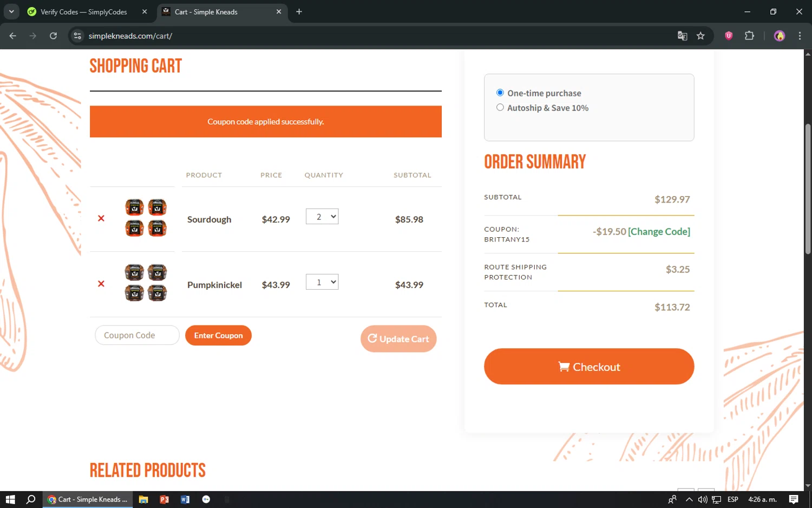The image size is (812, 508).
Task: View site information icon in address bar
Action: pyautogui.click(x=77, y=36)
